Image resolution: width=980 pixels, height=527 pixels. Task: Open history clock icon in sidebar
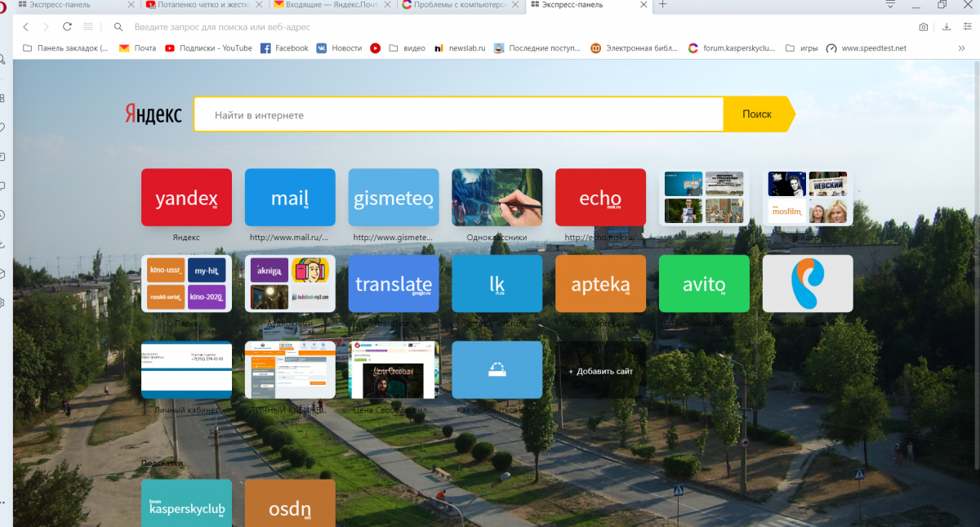point(3,215)
